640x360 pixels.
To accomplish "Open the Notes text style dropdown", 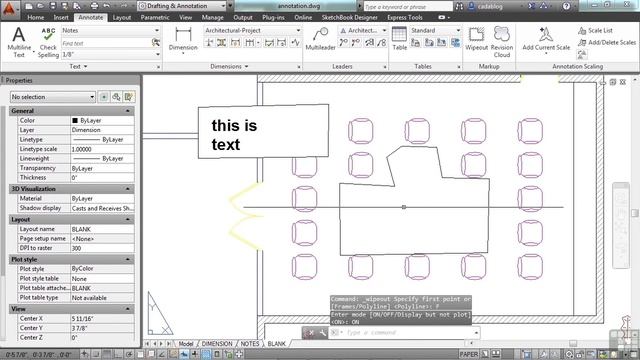I will [x=111, y=30].
